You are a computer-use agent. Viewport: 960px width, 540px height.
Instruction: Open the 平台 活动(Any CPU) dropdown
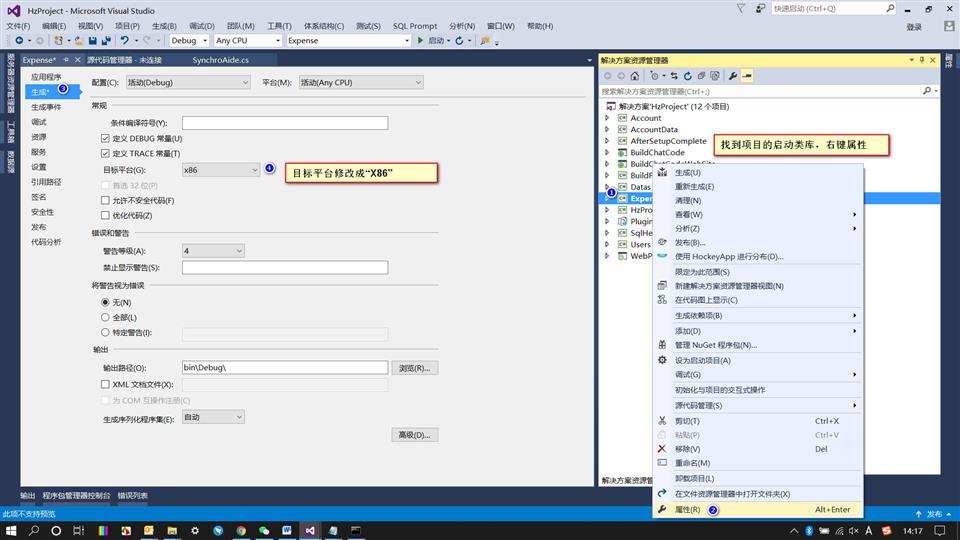361,83
